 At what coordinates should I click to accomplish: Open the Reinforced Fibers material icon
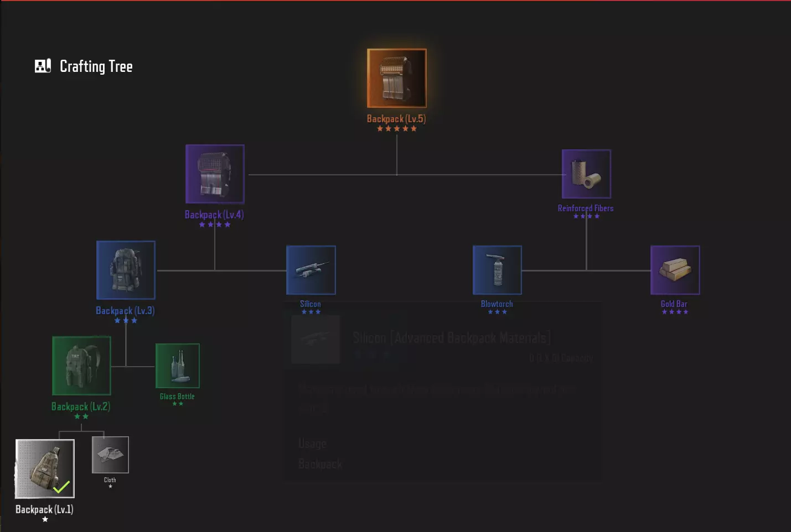tap(586, 174)
